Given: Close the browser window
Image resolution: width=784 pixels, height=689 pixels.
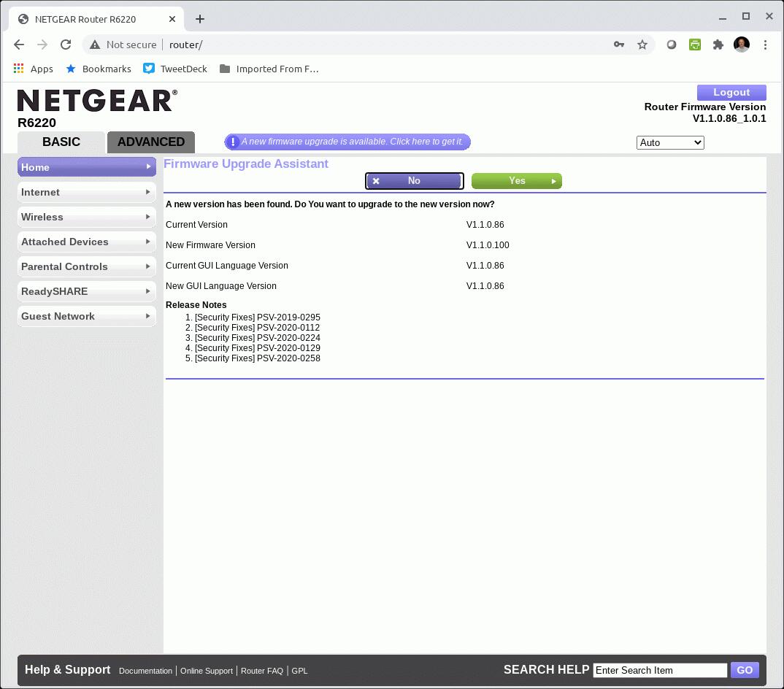Looking at the screenshot, I should [769, 17].
